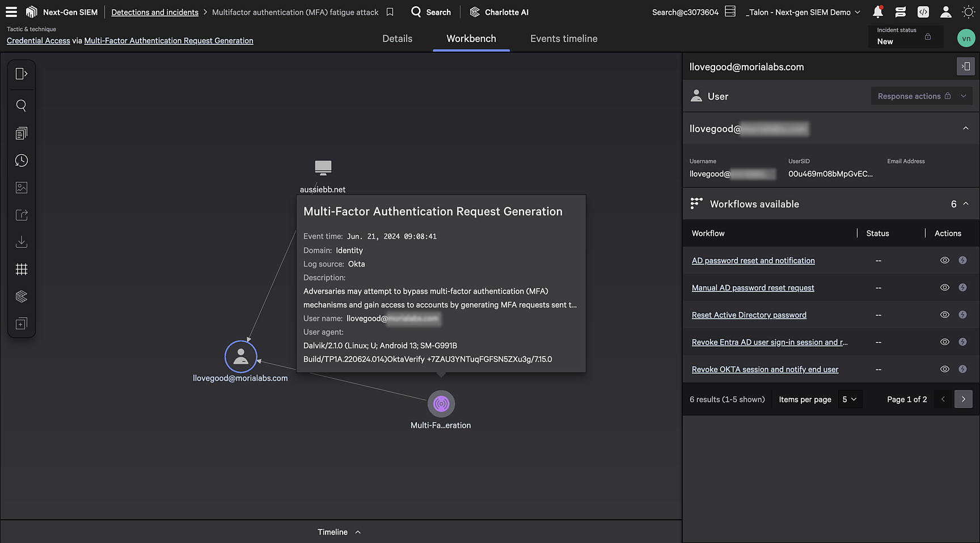Open the Items per page dropdown

pyautogui.click(x=850, y=399)
